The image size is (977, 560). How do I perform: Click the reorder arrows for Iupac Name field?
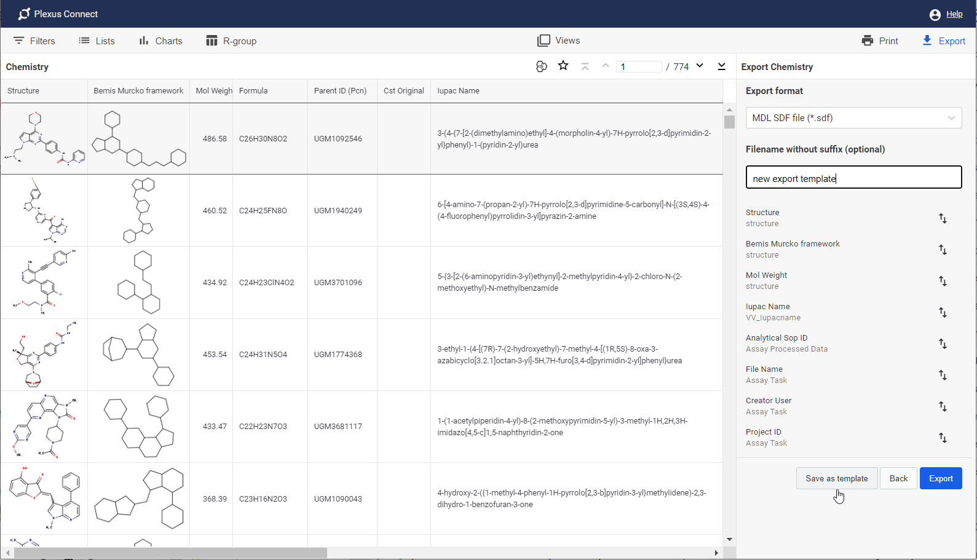click(x=943, y=312)
